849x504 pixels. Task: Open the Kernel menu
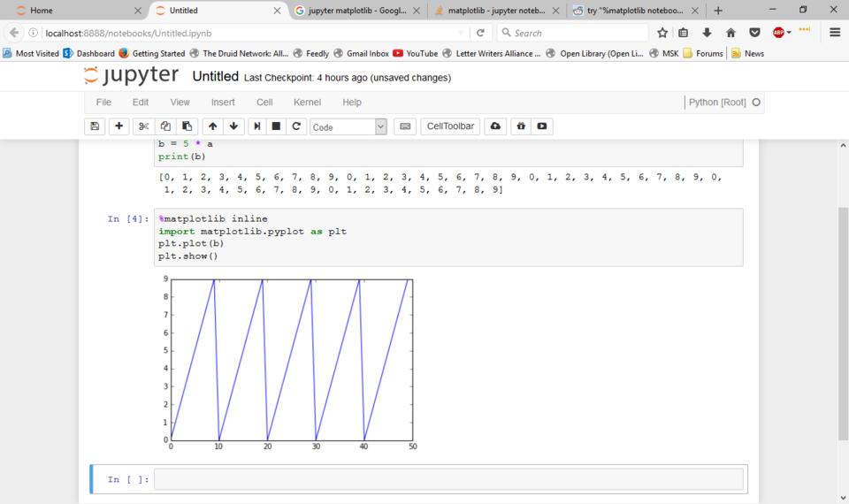(x=307, y=103)
